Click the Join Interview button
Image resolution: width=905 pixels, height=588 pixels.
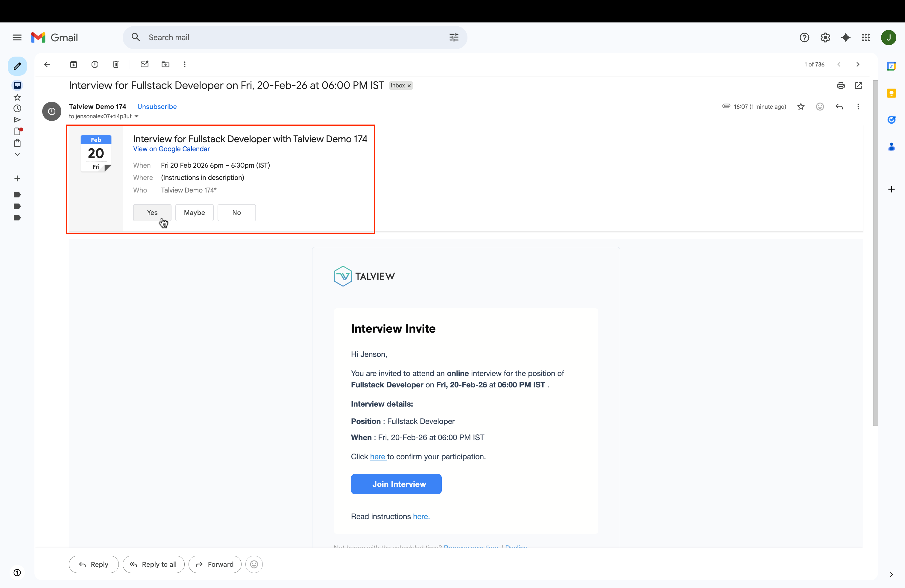pyautogui.click(x=396, y=484)
